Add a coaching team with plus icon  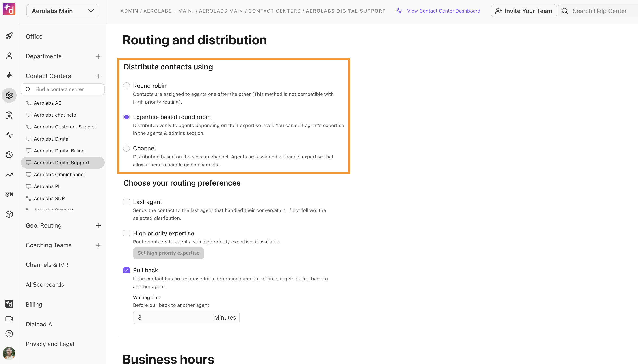click(98, 245)
